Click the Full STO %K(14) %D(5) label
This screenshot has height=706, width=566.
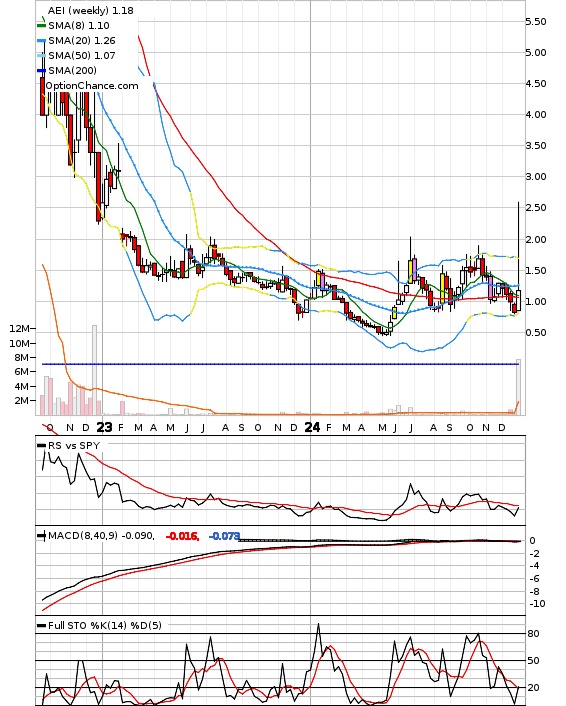click(x=105, y=625)
